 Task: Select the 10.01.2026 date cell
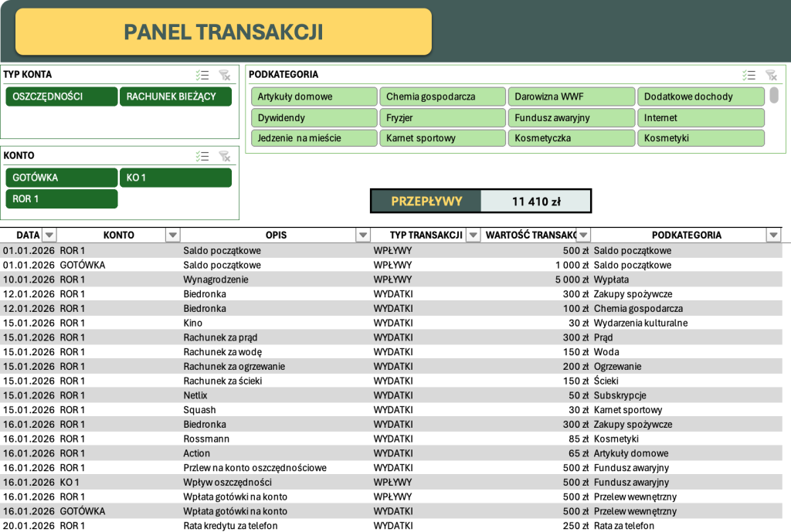[x=29, y=280]
